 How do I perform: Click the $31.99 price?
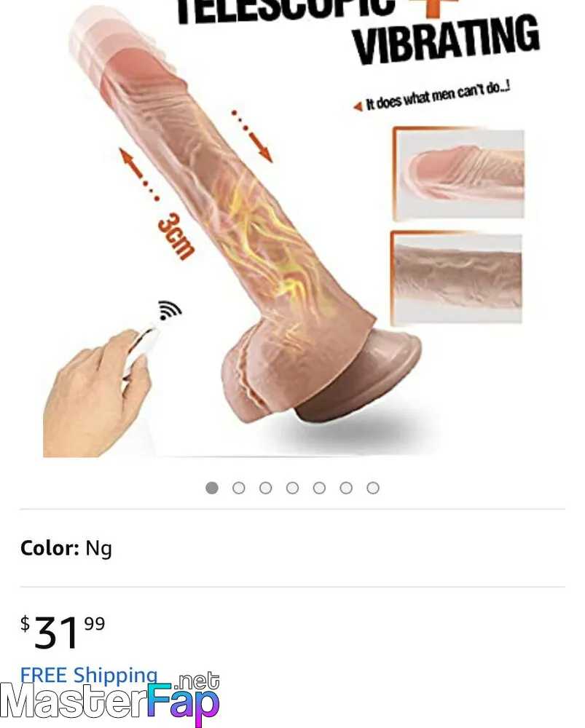pyautogui.click(x=63, y=631)
